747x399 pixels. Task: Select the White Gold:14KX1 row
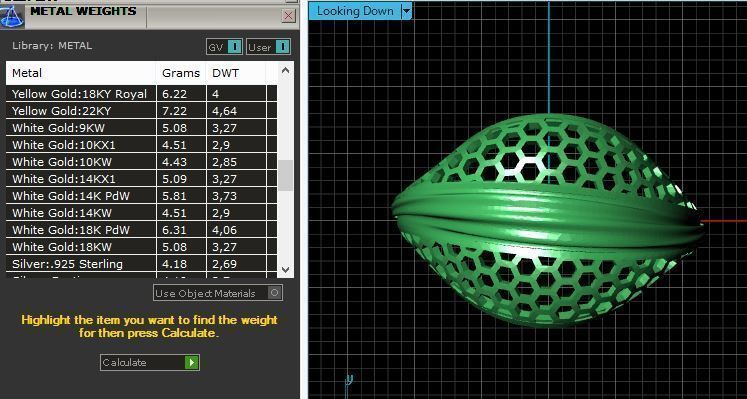[141, 179]
